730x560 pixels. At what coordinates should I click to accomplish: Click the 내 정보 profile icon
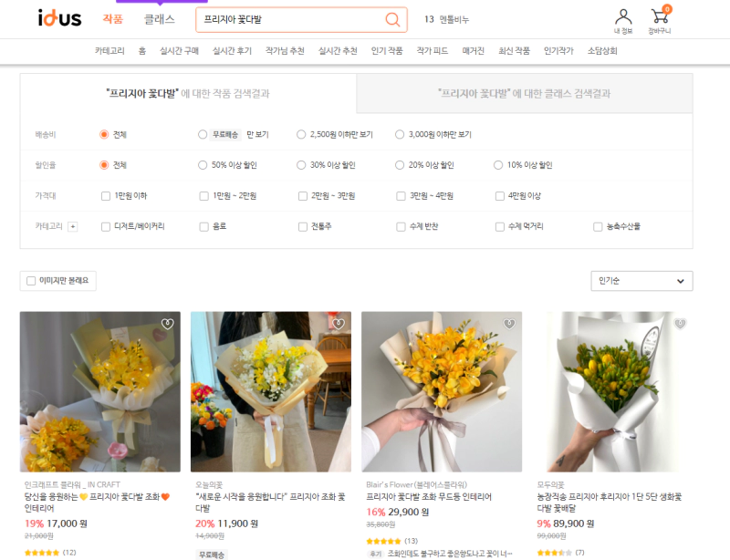[x=623, y=16]
